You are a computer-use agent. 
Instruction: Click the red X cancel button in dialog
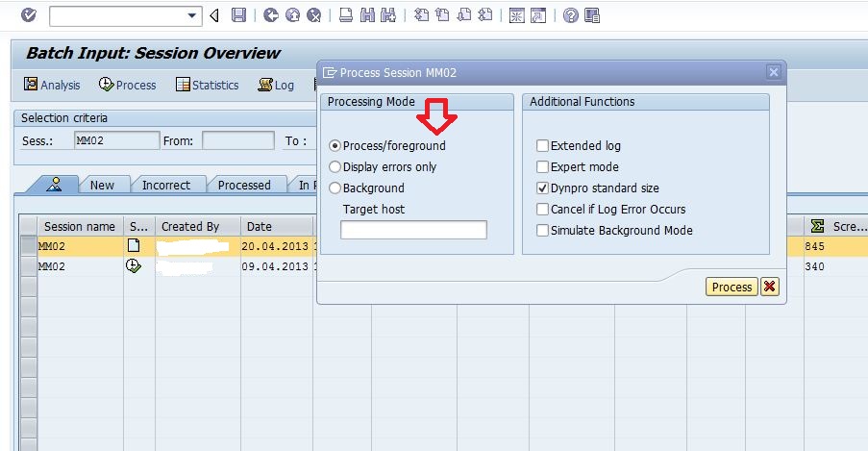[769, 287]
